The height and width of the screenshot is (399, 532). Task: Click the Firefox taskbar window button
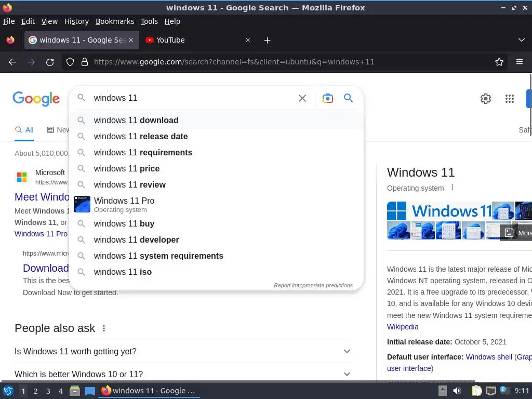[149, 391]
